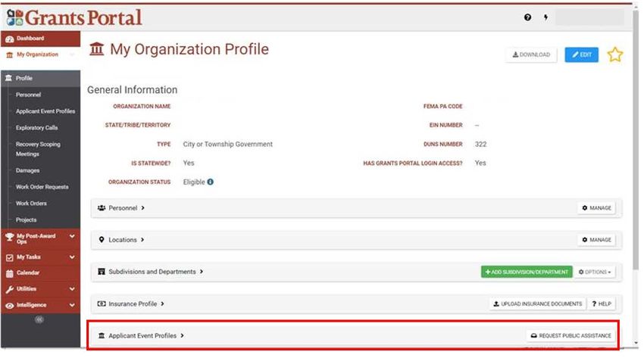Click Request Public Assistance button

pos(571,335)
